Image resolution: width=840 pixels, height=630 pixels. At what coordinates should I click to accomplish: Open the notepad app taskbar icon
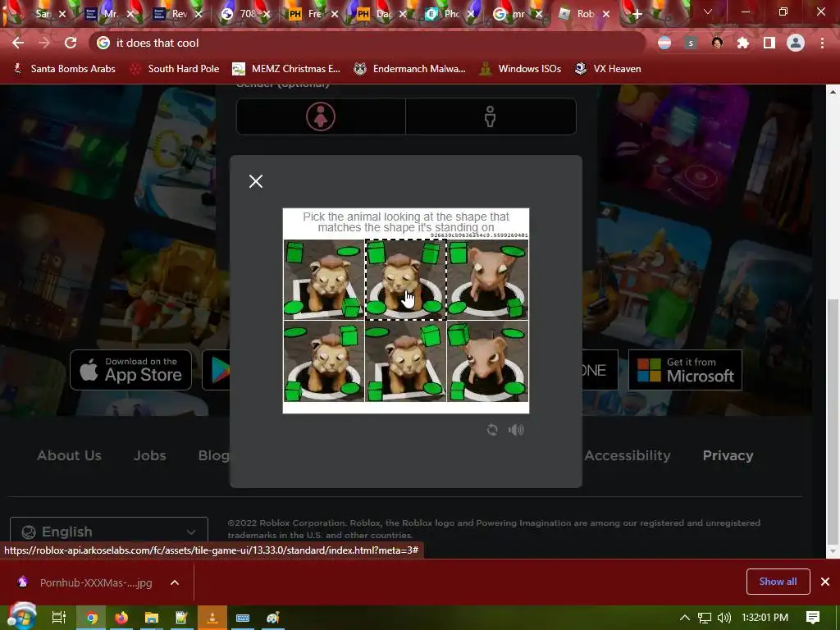tap(181, 618)
